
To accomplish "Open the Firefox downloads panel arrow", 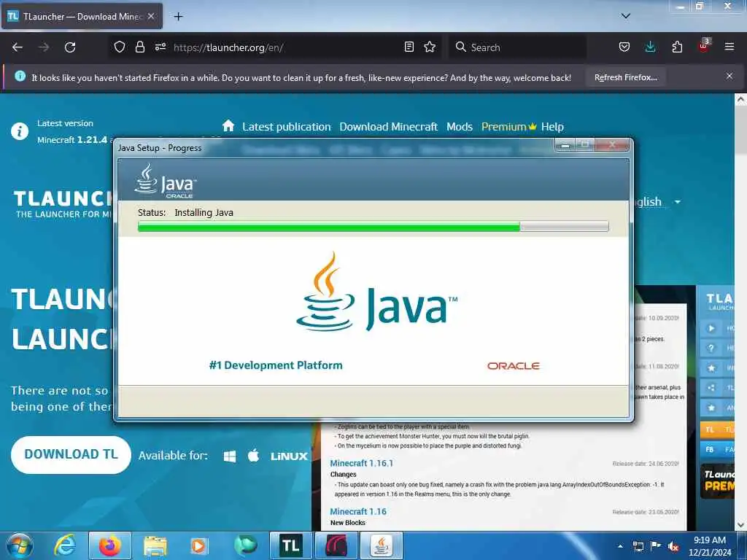I will tap(650, 47).
